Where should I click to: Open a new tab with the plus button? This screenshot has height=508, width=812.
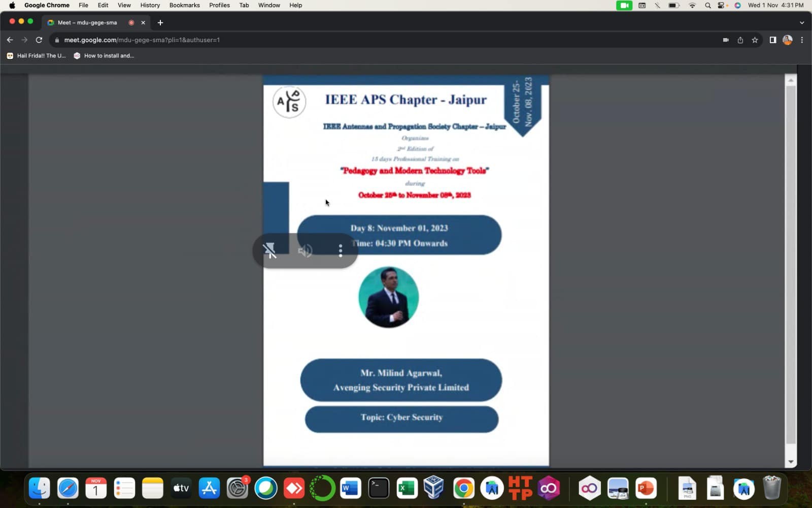(160, 22)
